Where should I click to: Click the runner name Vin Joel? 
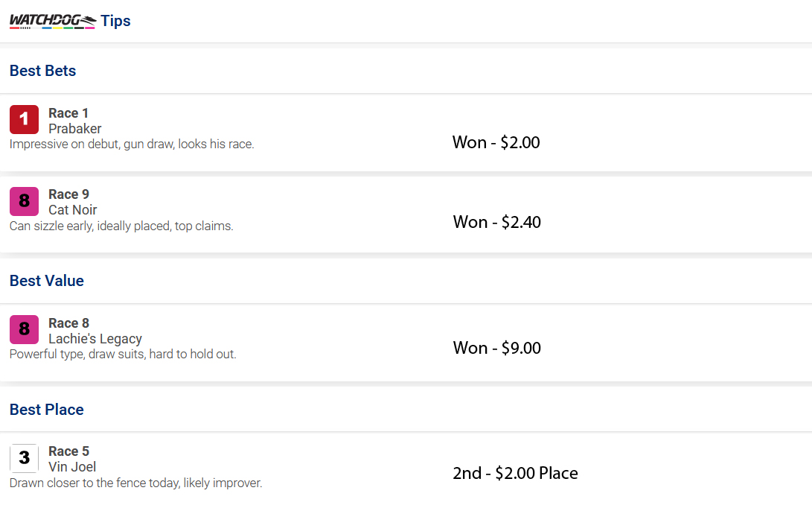(72, 467)
